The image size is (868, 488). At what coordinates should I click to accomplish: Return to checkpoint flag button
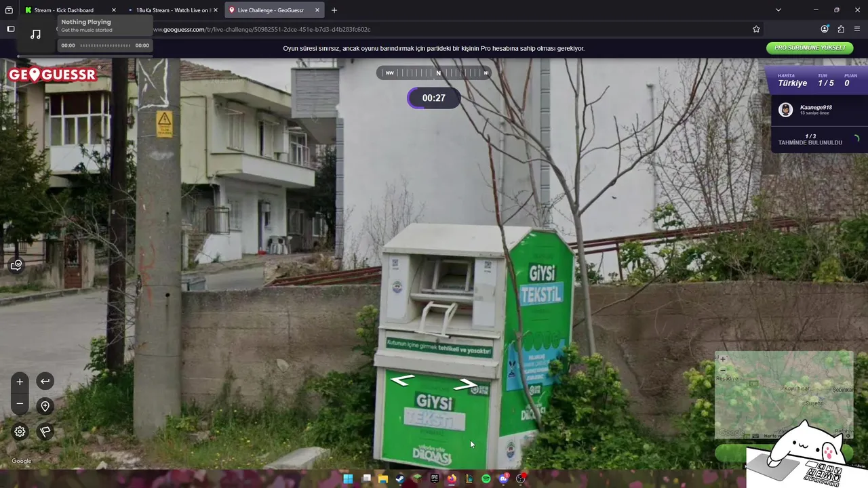pyautogui.click(x=45, y=431)
